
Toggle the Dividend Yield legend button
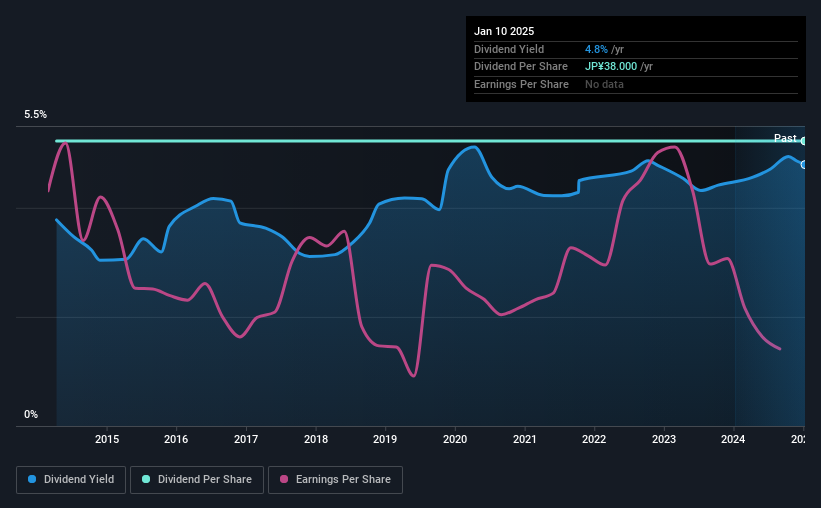coord(71,480)
